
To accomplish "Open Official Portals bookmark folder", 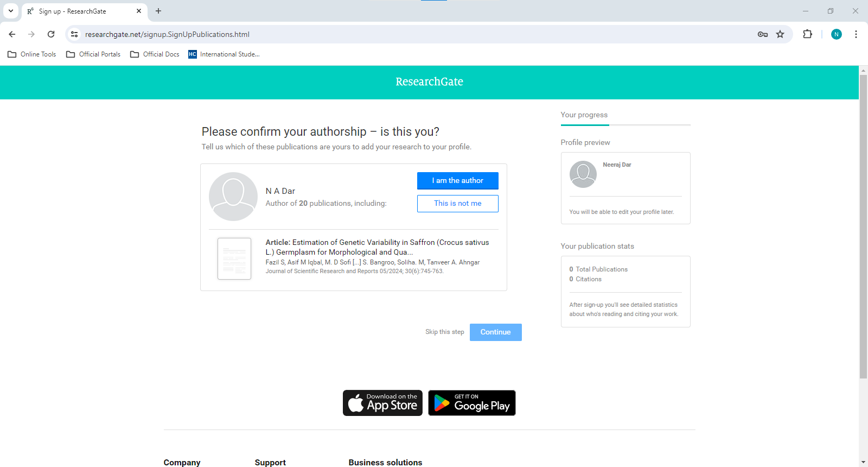I will (x=93, y=54).
